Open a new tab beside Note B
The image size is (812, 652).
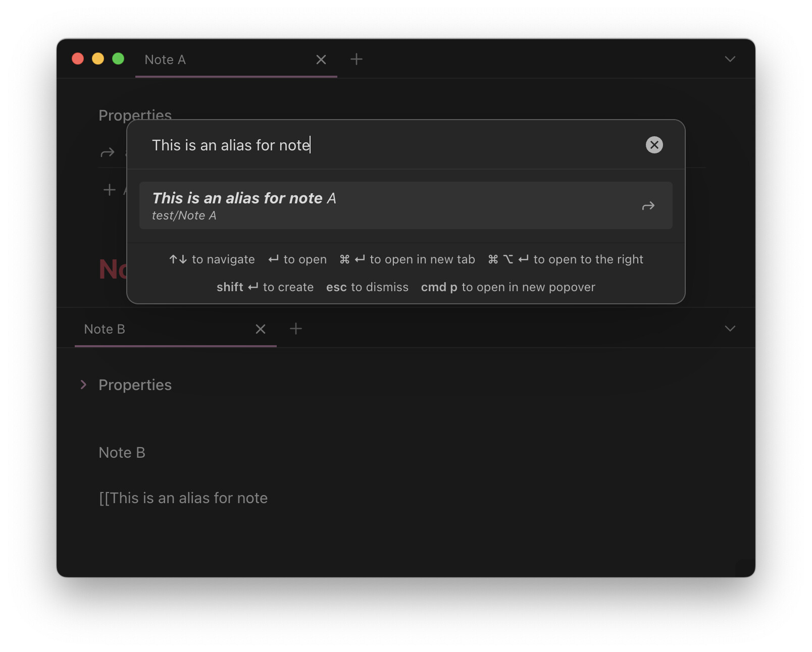pyautogui.click(x=296, y=329)
